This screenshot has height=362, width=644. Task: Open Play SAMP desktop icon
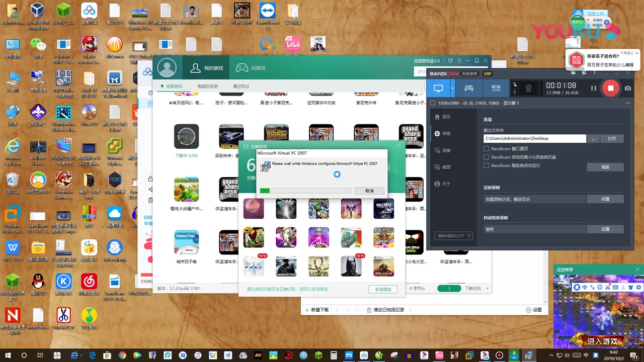[x=242, y=14]
